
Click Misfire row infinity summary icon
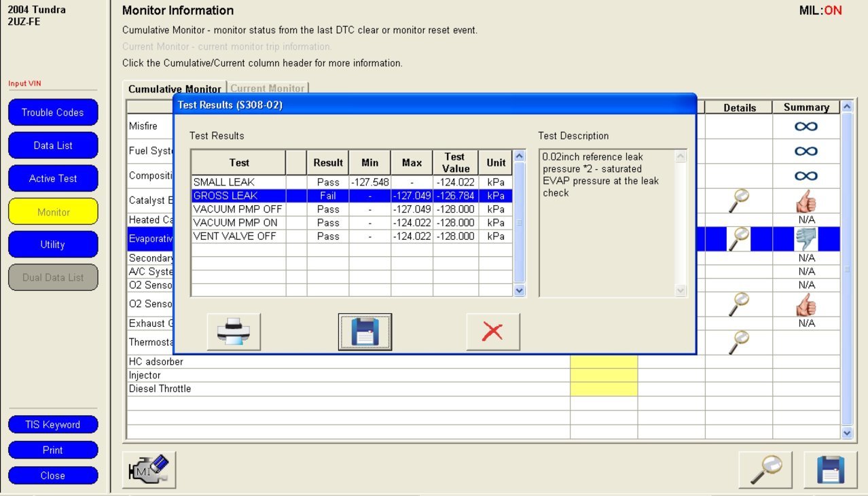point(806,126)
